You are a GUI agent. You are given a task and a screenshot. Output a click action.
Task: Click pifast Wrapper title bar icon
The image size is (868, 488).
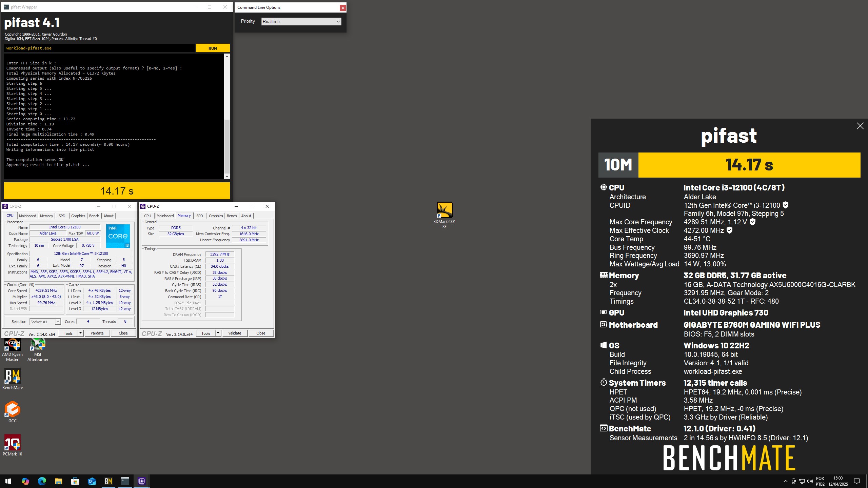6,7
